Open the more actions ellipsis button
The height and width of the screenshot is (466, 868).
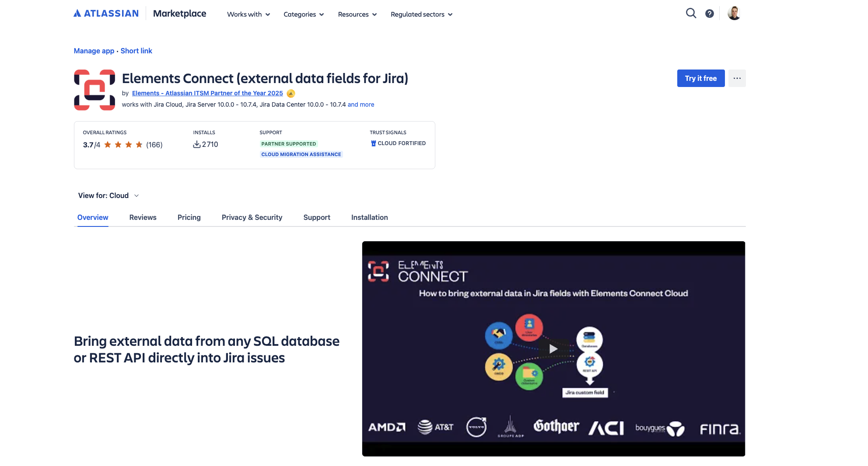point(737,78)
